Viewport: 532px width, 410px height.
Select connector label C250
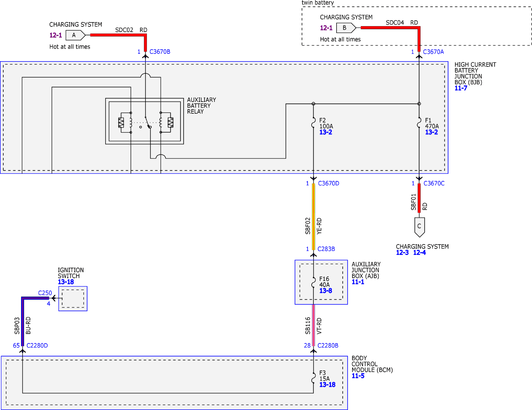click(45, 293)
